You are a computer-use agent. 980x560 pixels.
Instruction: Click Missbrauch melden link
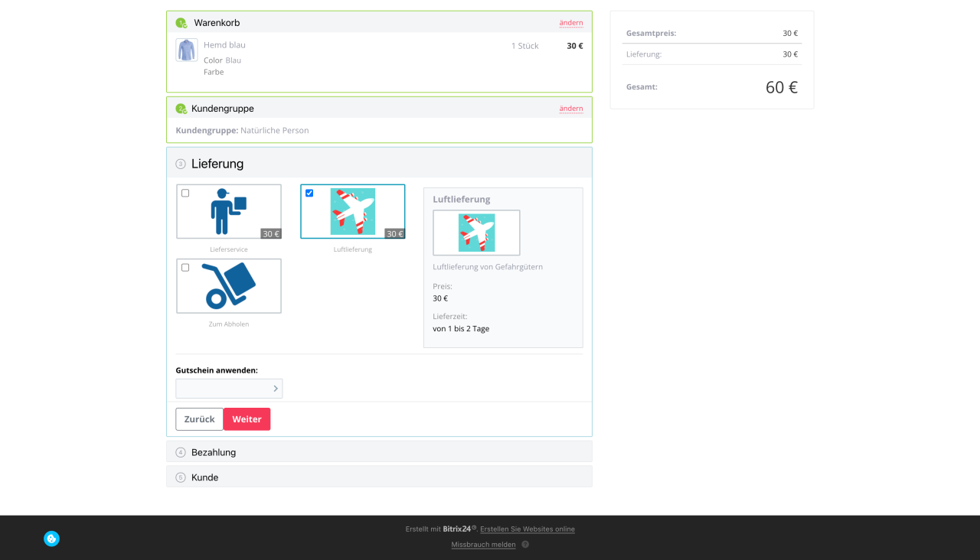[x=483, y=545]
